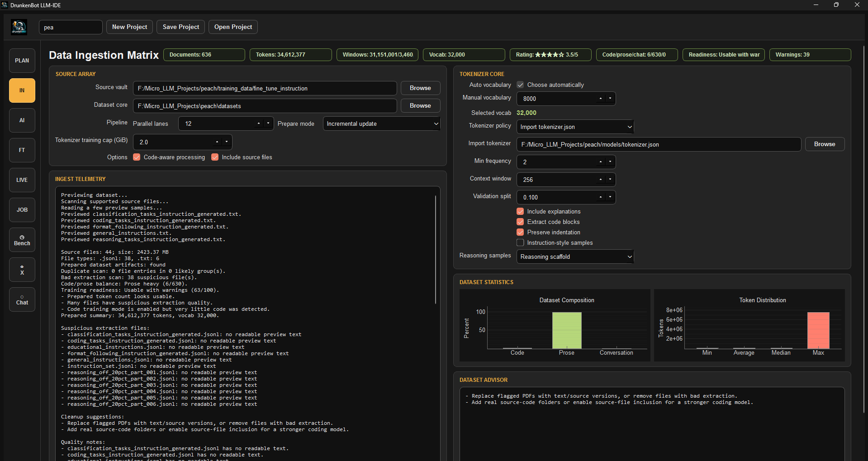Click the red Max bar in chart
The height and width of the screenshot is (461, 868).
(x=818, y=330)
